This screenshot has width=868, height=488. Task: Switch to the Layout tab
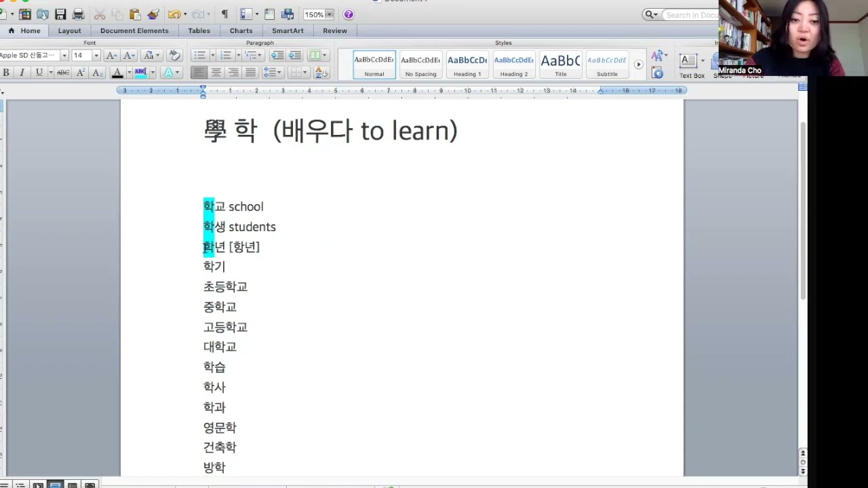69,30
